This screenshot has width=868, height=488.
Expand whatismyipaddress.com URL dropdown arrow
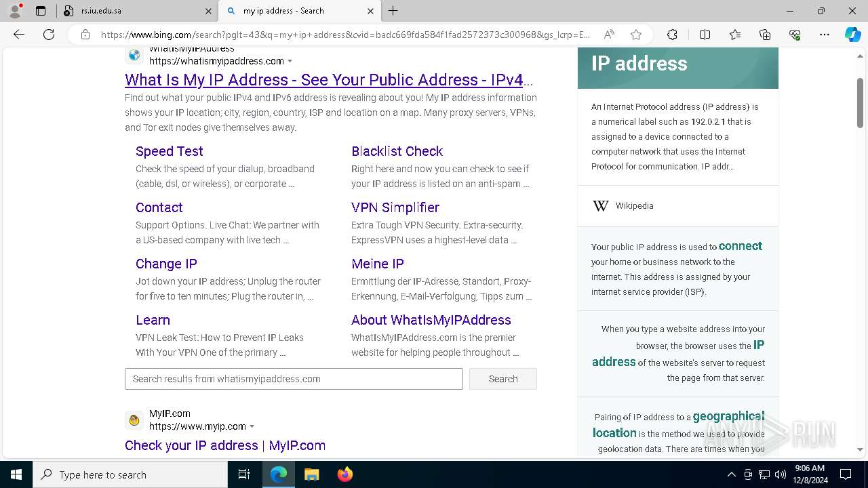click(x=290, y=61)
